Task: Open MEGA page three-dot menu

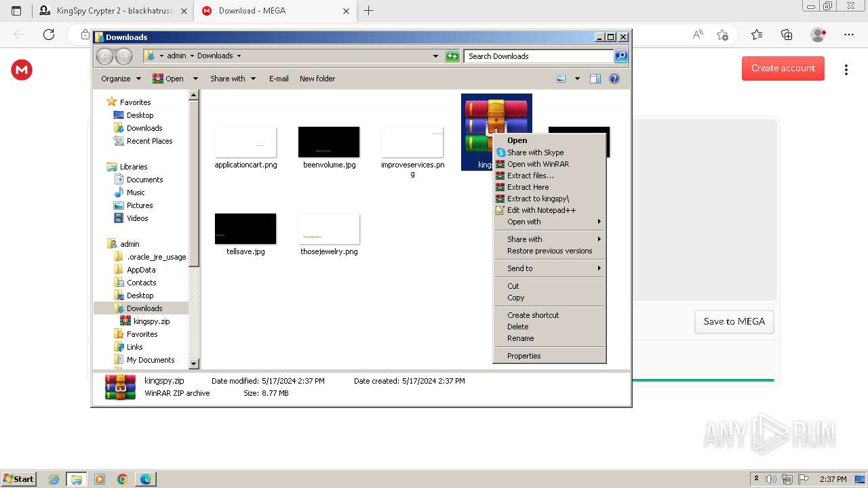Action: 846,70
